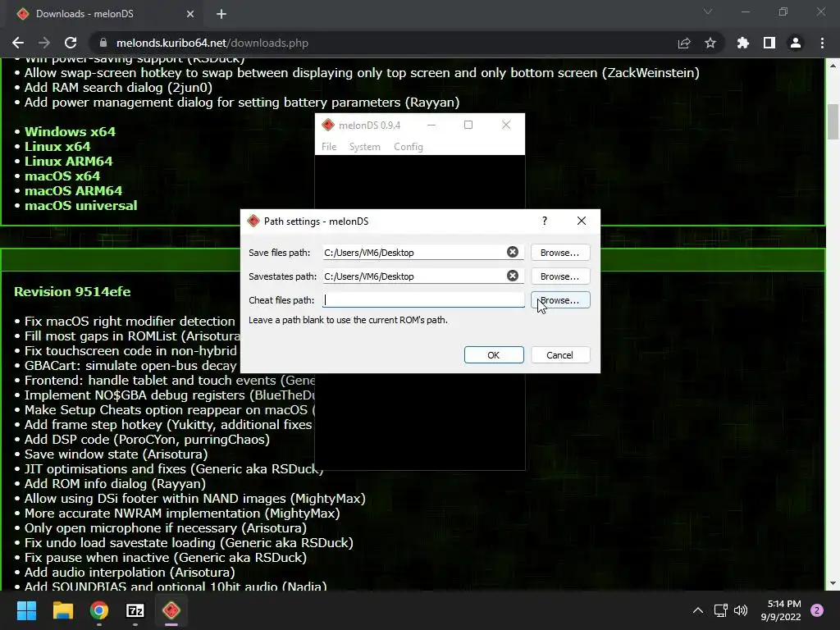
Task: Click 'Add ROM info dialog (Rayyan)' text
Action: [115, 483]
